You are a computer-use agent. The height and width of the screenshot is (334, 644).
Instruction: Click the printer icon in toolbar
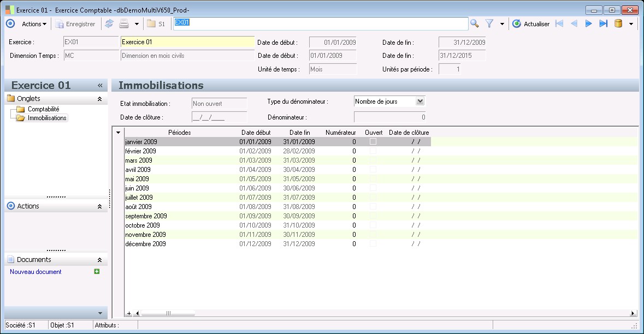pyautogui.click(x=124, y=23)
